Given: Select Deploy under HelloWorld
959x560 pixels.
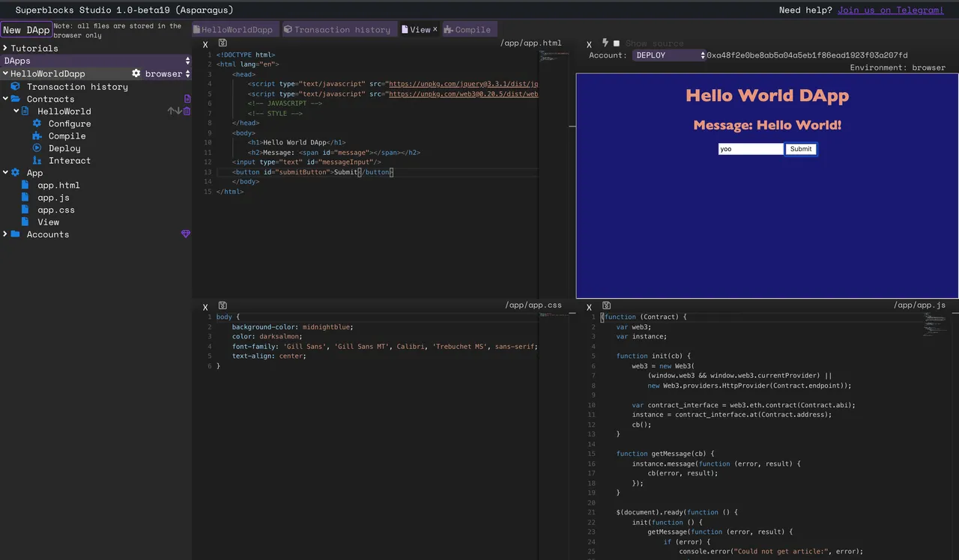Looking at the screenshot, I should (x=64, y=148).
